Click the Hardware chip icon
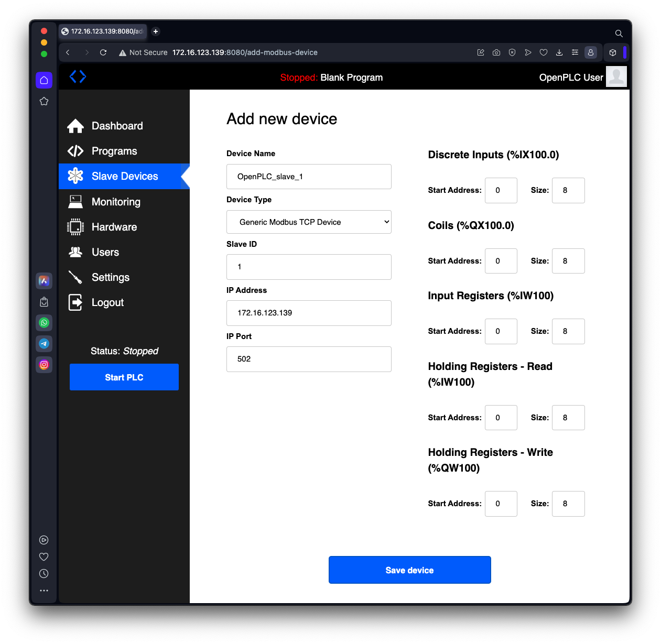This screenshot has height=644, width=661. pyautogui.click(x=75, y=227)
